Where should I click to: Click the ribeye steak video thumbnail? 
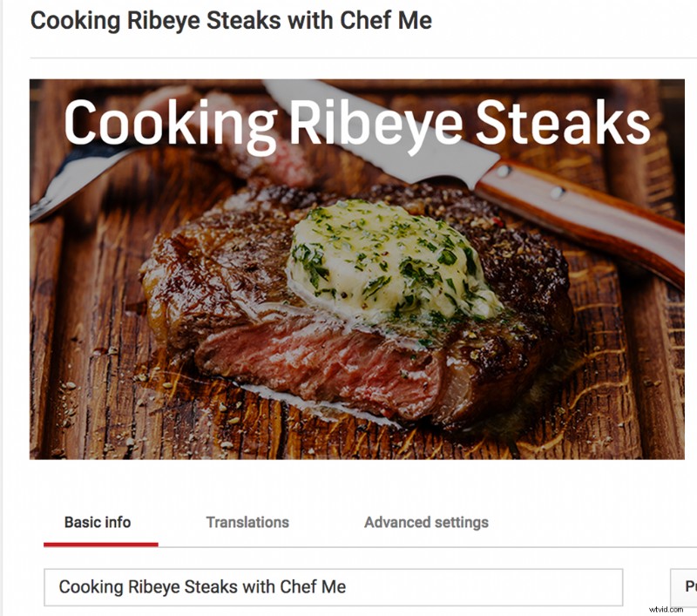click(357, 269)
